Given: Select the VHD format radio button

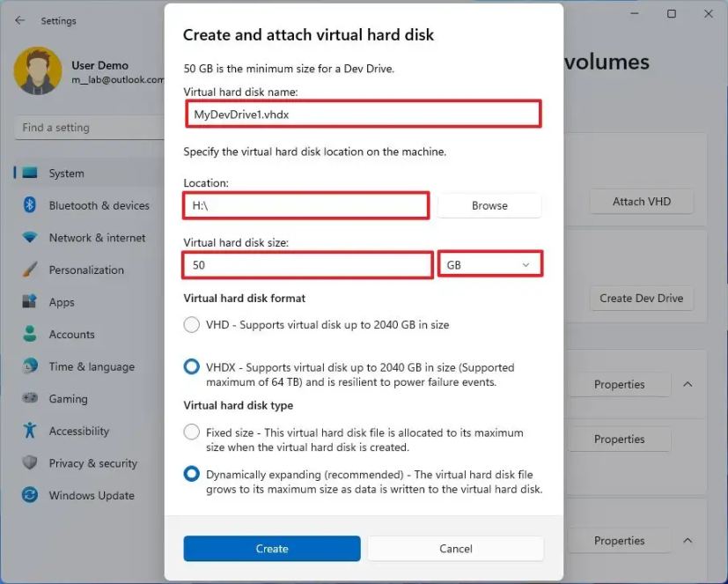Looking at the screenshot, I should click(191, 324).
